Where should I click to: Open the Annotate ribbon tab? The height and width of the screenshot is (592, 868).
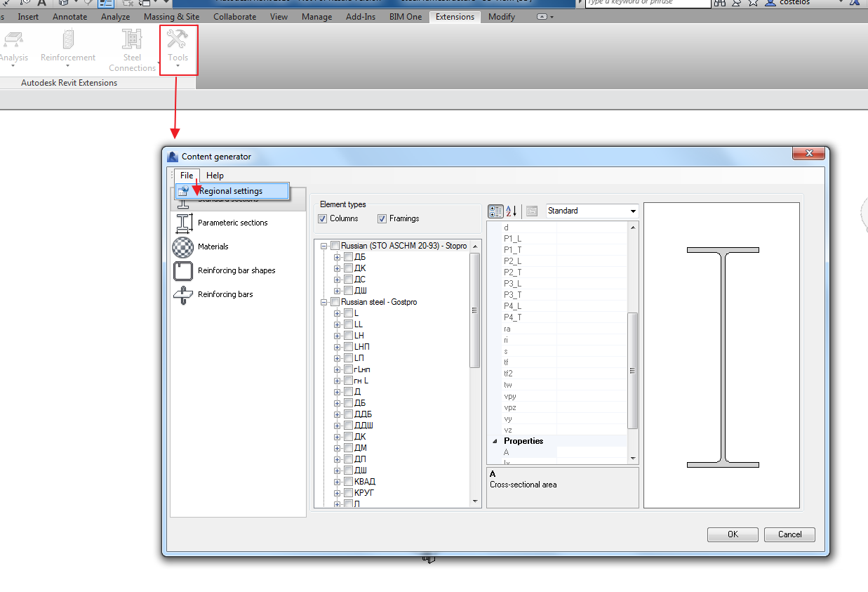(70, 17)
